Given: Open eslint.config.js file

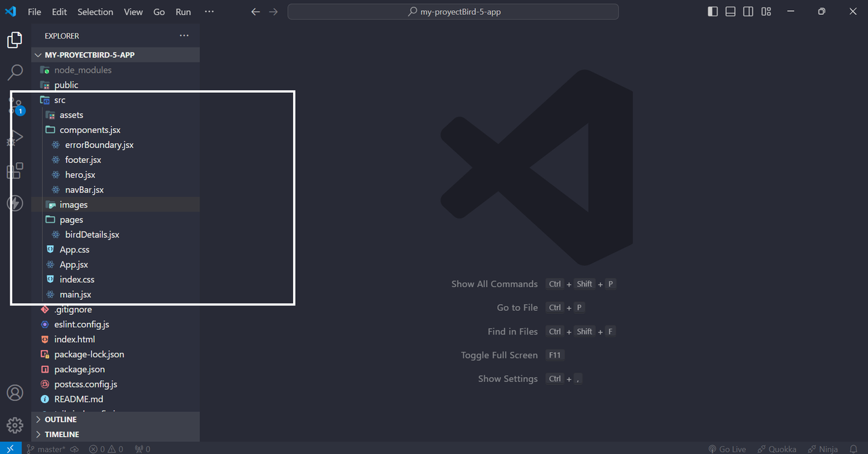Looking at the screenshot, I should coord(115,324).
